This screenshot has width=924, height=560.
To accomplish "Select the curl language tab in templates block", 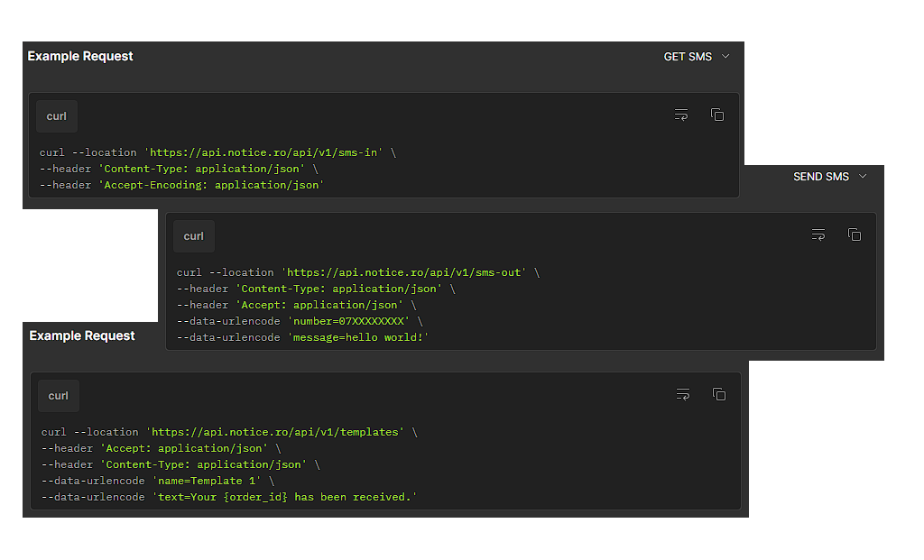I will (59, 396).
